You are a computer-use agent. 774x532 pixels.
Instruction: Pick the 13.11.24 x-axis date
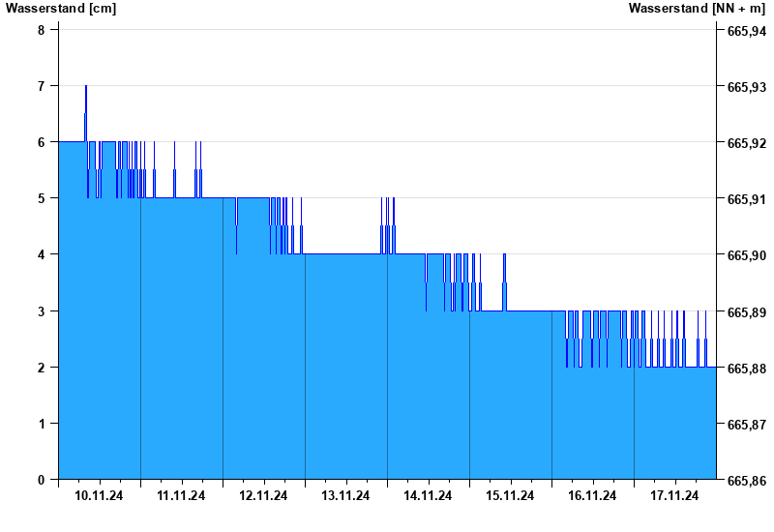coord(345,496)
